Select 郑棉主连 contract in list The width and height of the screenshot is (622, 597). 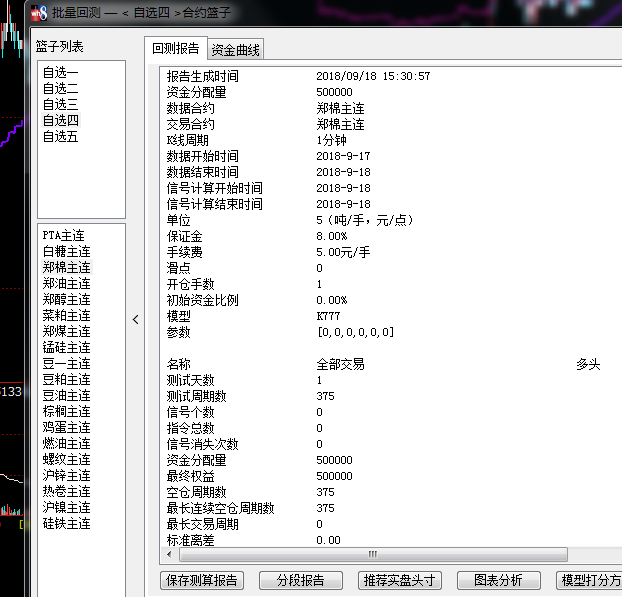click(66, 268)
